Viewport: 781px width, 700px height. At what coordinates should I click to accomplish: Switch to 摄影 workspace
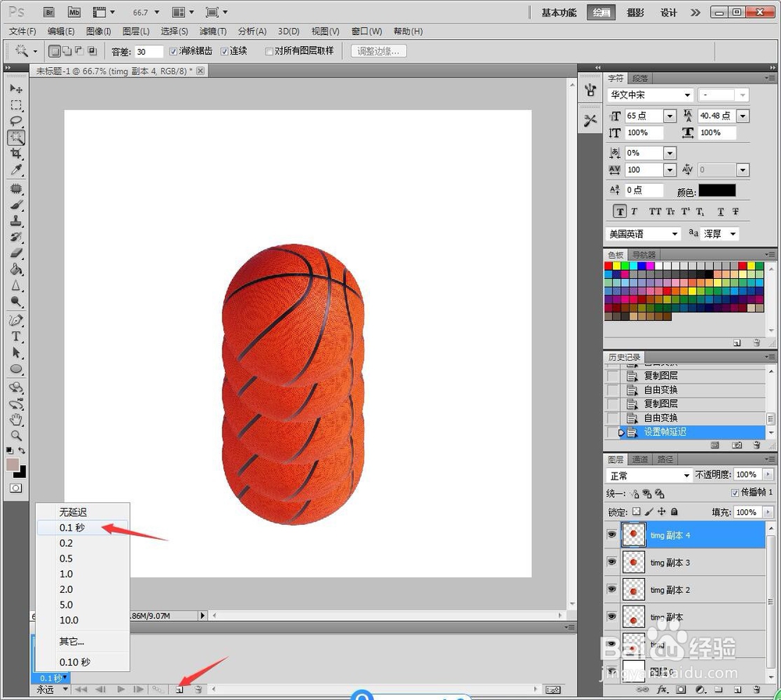[635, 12]
